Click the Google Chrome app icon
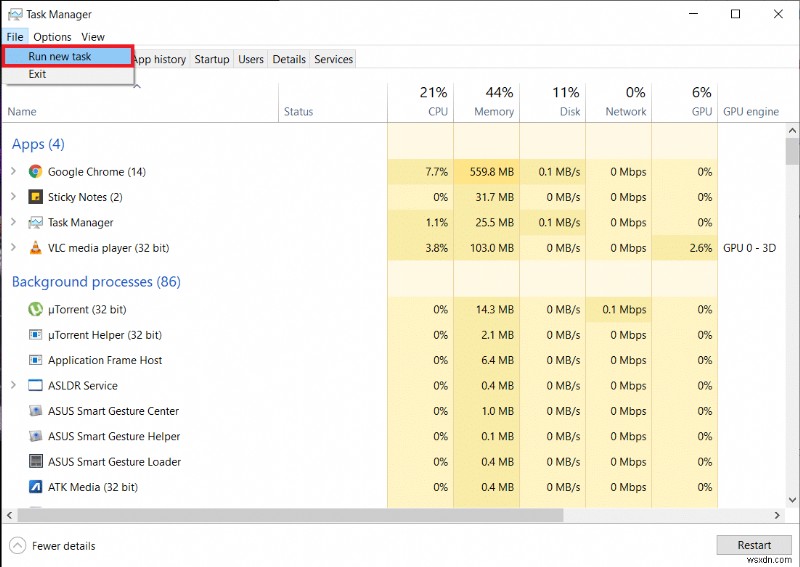Screen dimensions: 800x567 tap(35, 171)
